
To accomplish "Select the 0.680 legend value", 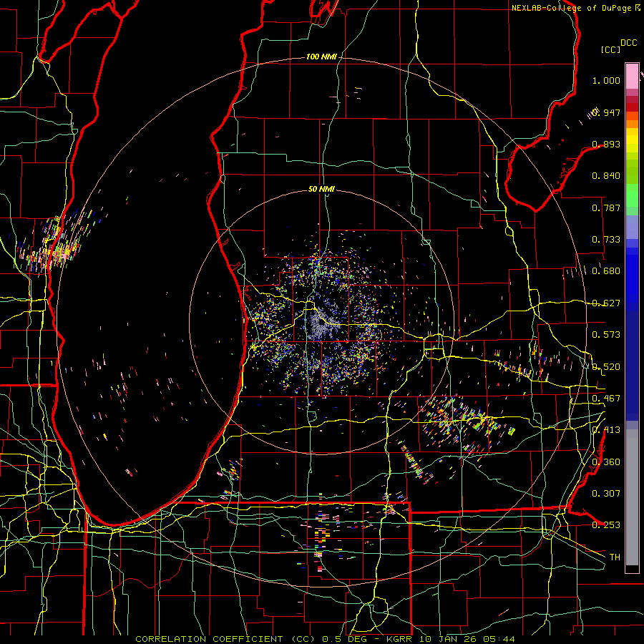I will [606, 271].
